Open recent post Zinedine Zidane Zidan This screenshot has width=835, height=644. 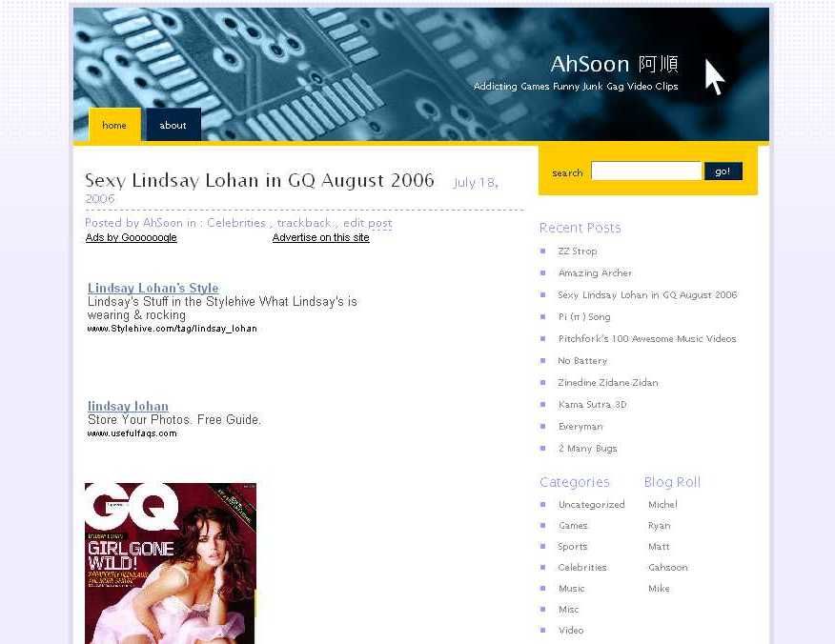point(607,382)
